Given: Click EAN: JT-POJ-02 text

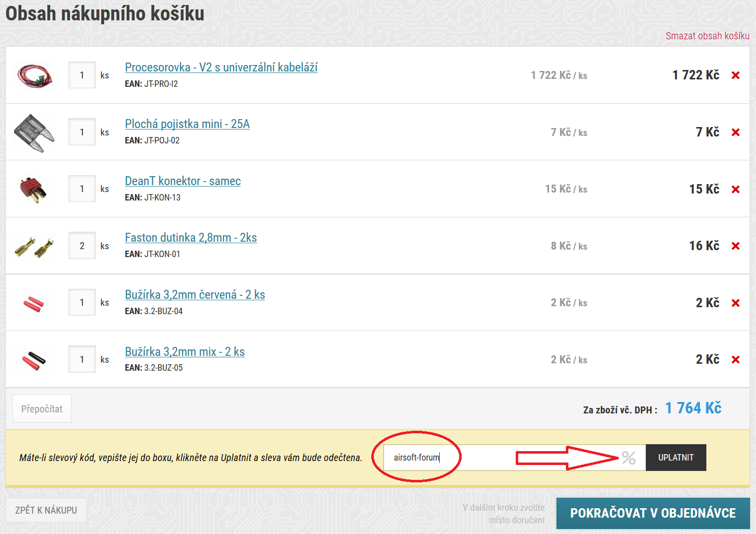Looking at the screenshot, I should tap(152, 140).
